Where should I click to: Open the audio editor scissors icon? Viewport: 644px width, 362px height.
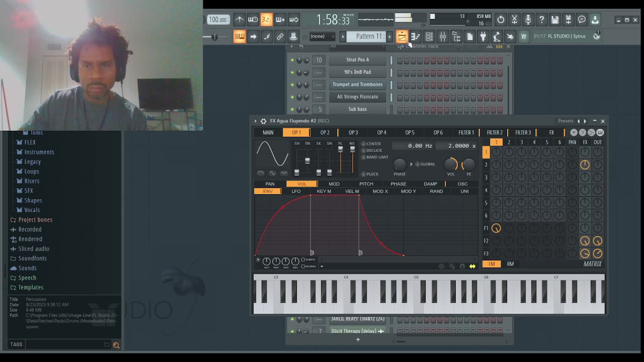(514, 20)
